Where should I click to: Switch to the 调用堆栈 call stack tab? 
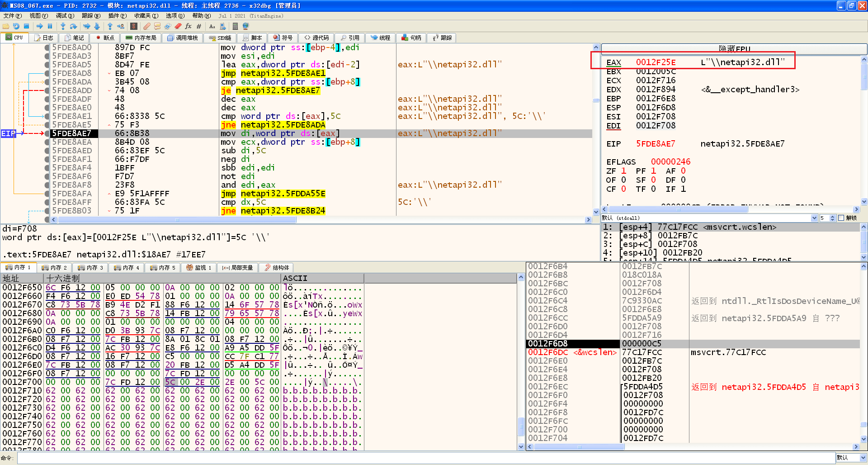[x=183, y=38]
